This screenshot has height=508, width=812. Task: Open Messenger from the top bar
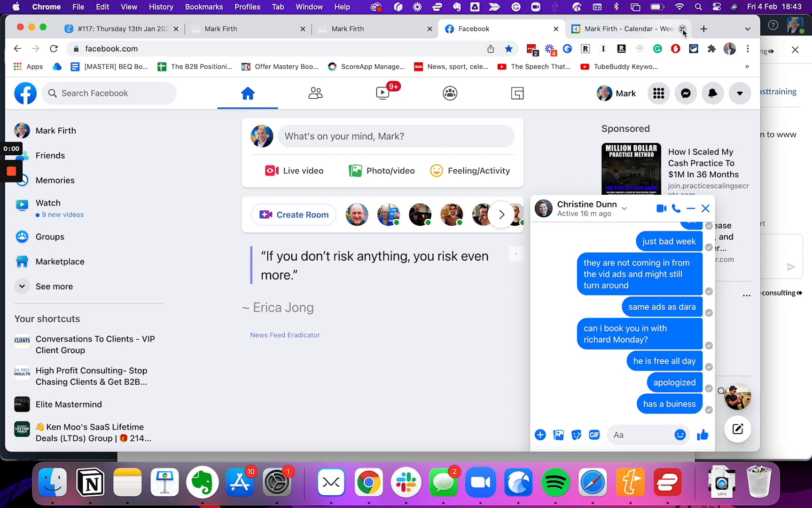[x=686, y=93]
